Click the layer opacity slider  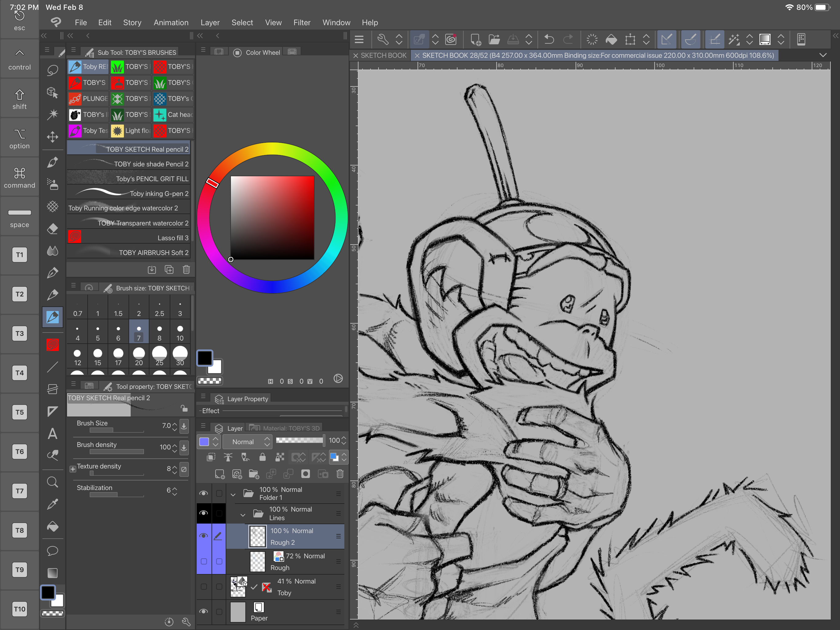pos(300,440)
